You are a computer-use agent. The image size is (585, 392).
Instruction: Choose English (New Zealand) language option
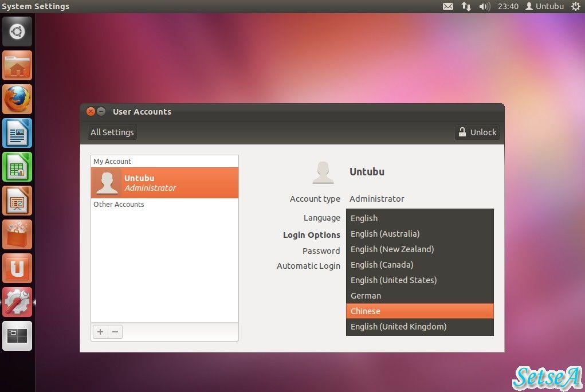(420, 249)
